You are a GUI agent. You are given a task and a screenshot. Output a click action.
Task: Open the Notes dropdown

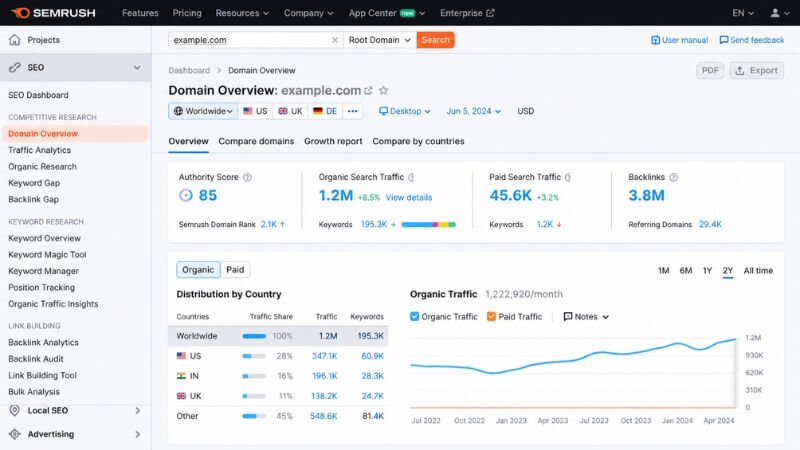(586, 316)
